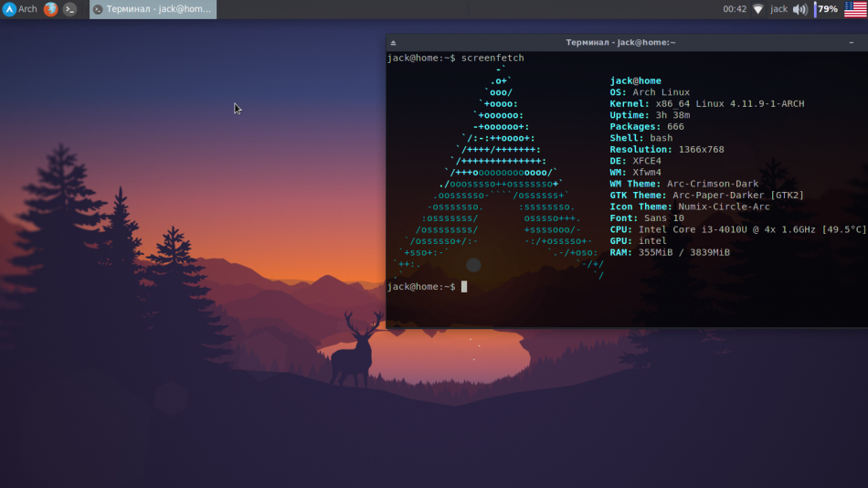868x488 pixels.
Task: Click the 'GPU: intel' line
Action: (638, 241)
